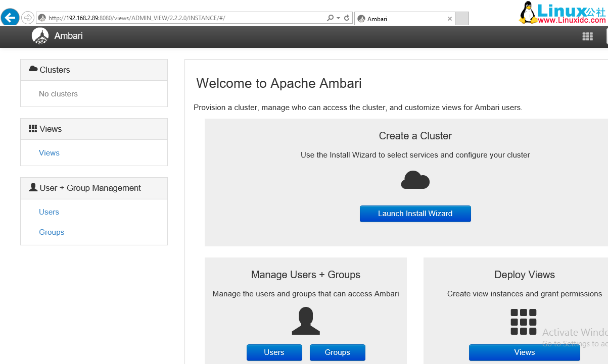Open the Users link in sidebar

click(x=49, y=212)
